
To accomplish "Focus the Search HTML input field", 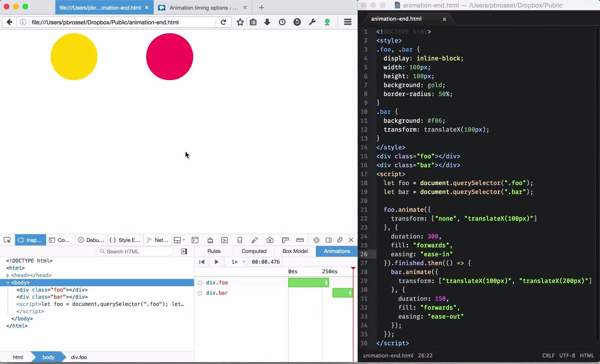I will pyautogui.click(x=135, y=251).
